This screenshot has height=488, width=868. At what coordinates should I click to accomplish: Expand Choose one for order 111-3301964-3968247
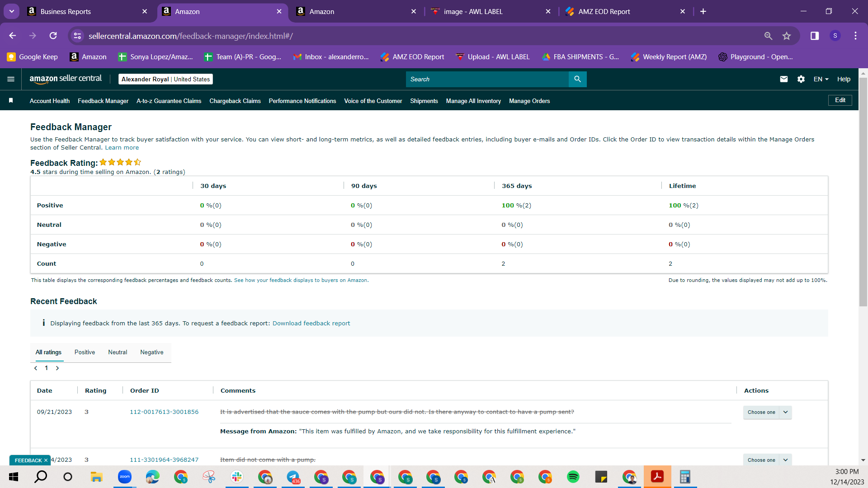click(x=767, y=460)
